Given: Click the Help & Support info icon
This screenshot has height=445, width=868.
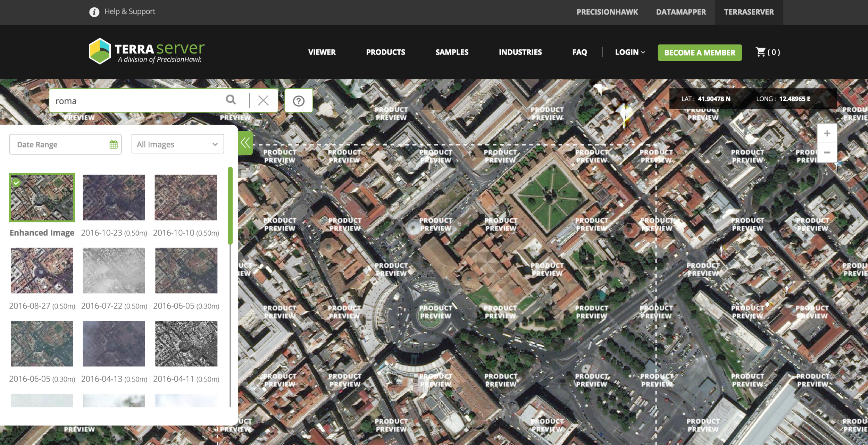Looking at the screenshot, I should [x=94, y=12].
